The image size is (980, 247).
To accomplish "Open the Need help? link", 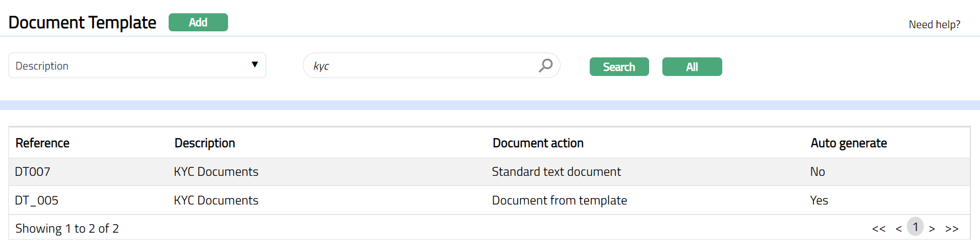I will 934,24.
